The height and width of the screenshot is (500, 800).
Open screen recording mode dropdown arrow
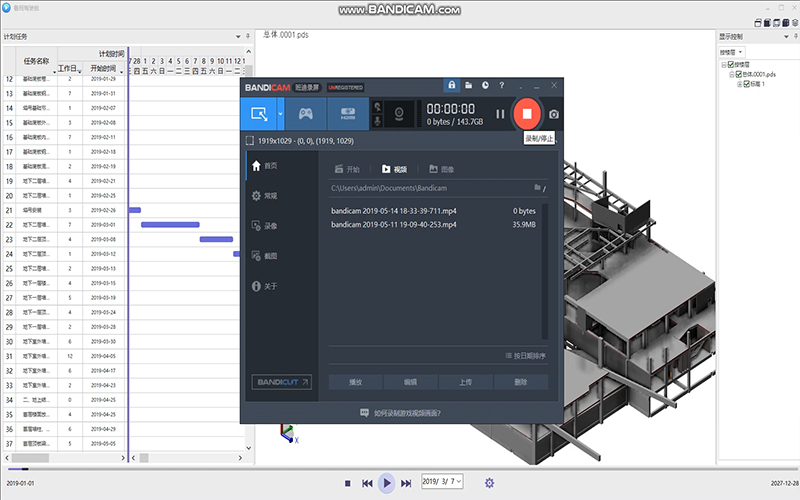[x=280, y=114]
